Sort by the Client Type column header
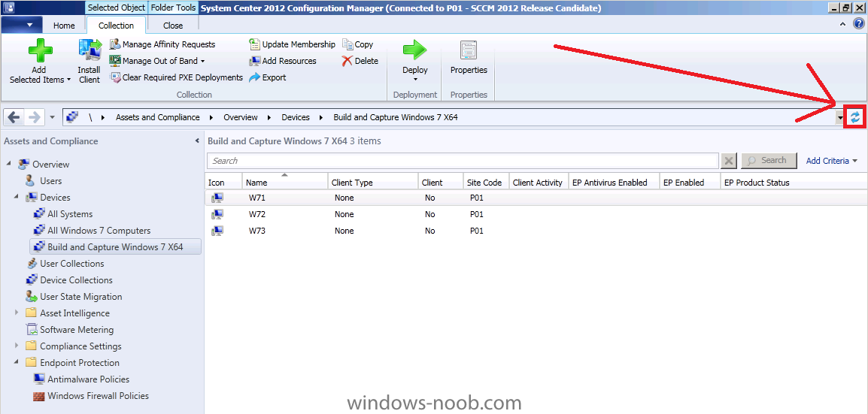This screenshot has height=414, width=868. (x=372, y=183)
